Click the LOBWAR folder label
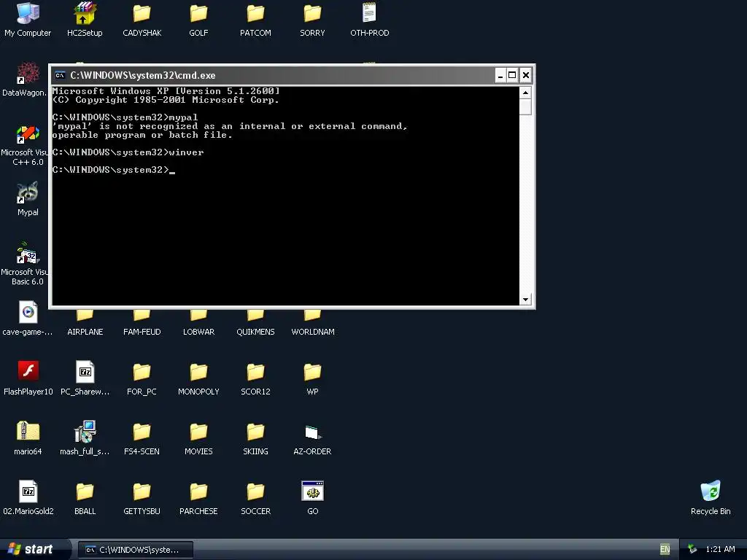 [x=198, y=332]
